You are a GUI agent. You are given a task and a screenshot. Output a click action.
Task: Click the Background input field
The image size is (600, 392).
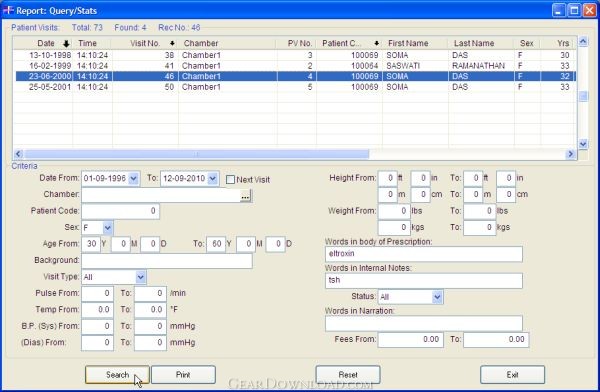coord(167,261)
